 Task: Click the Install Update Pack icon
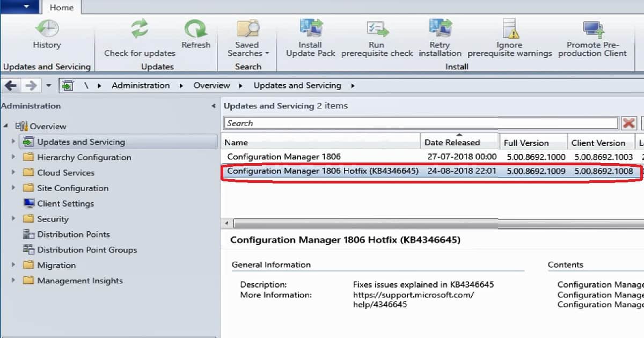tap(310, 28)
